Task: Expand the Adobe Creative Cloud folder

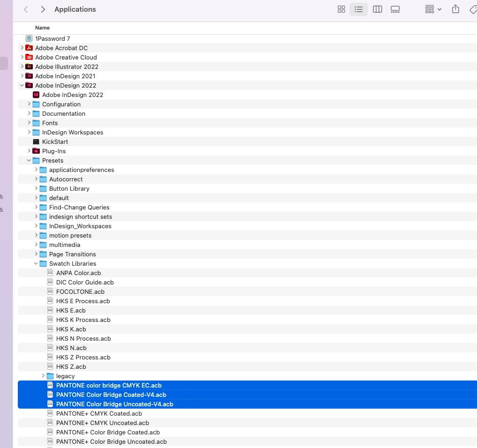Action: [x=22, y=57]
